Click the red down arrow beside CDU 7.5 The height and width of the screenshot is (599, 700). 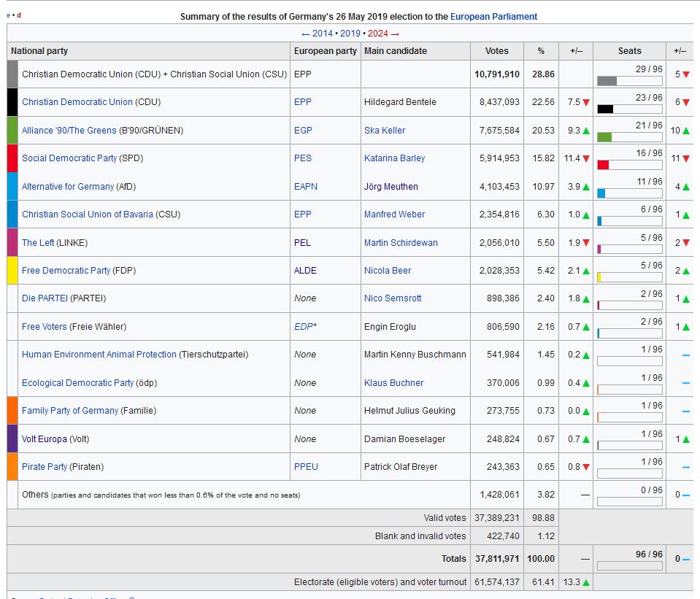586,103
